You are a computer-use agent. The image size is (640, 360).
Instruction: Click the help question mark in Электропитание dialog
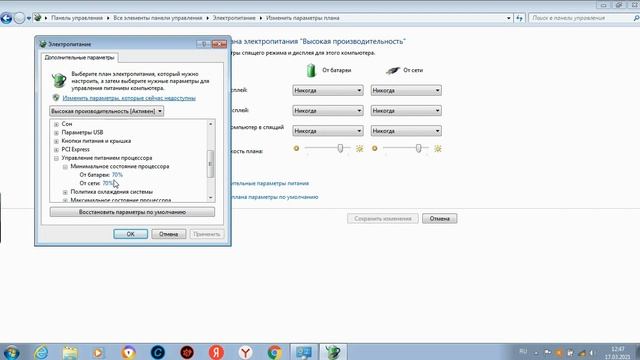point(204,44)
